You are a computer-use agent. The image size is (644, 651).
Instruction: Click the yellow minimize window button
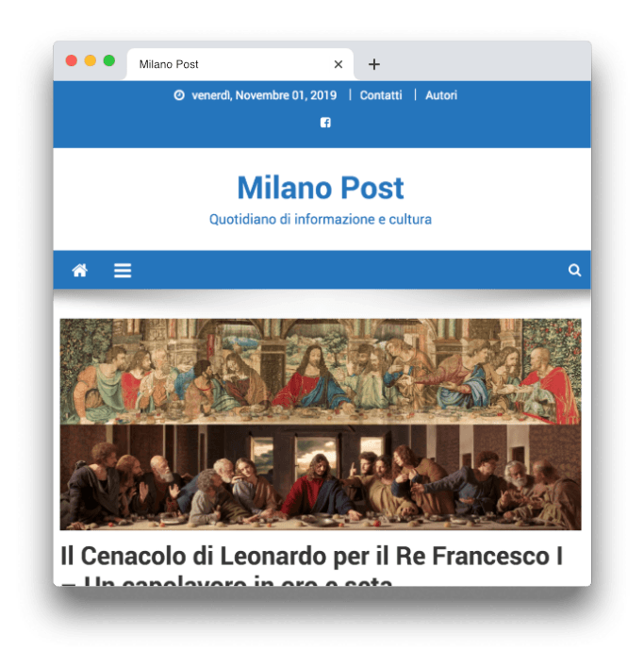click(x=90, y=60)
